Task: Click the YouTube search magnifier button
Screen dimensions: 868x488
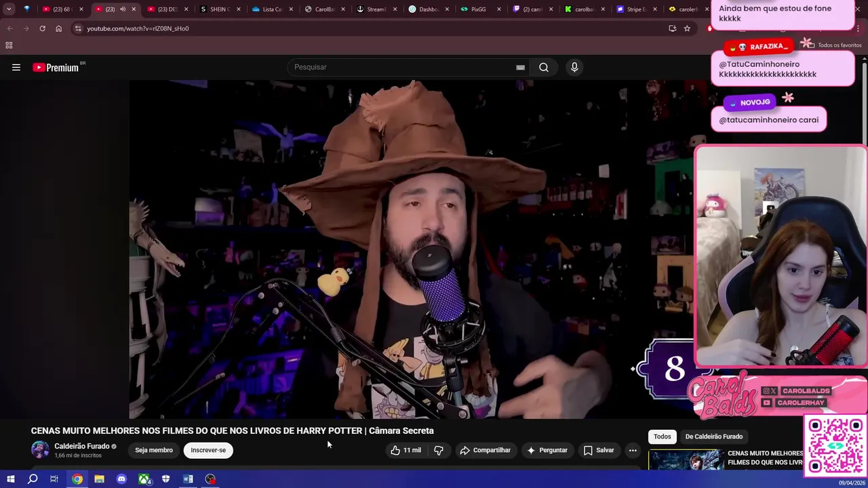Action: point(544,67)
